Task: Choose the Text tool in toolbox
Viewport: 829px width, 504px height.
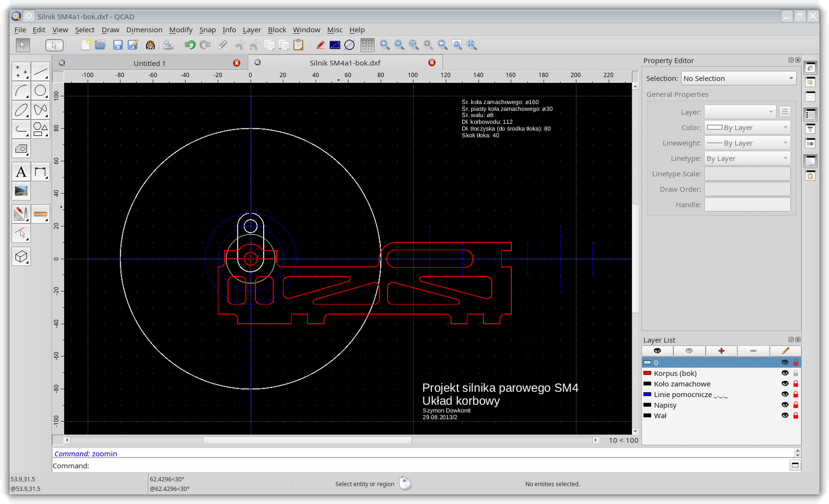Action: point(21,172)
